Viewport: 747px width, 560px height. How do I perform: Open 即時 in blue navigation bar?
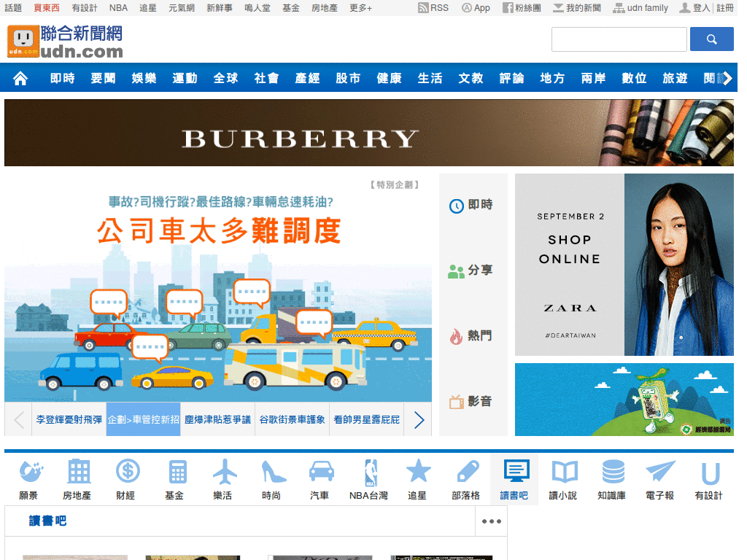tap(63, 78)
